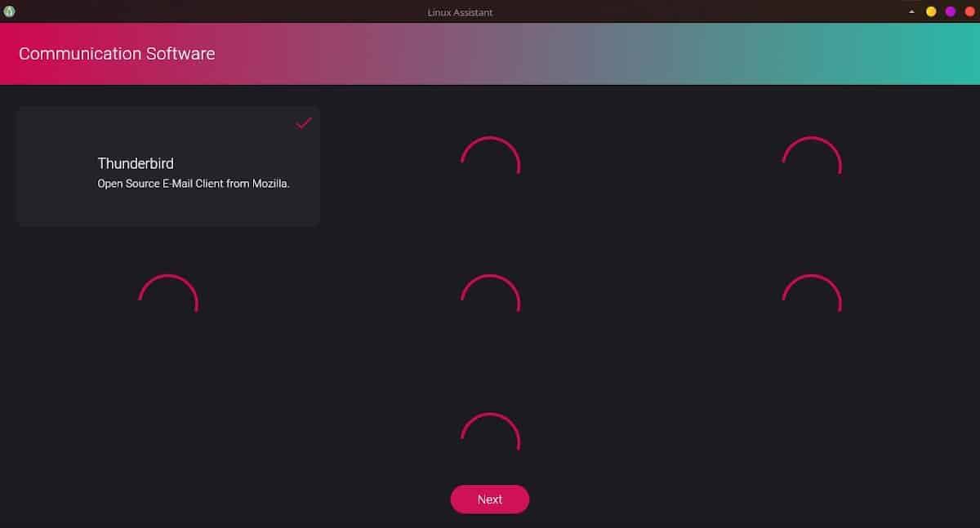Click the Linux Assistant app icon in title bar
The height and width of the screenshot is (528, 980).
pyautogui.click(x=9, y=11)
